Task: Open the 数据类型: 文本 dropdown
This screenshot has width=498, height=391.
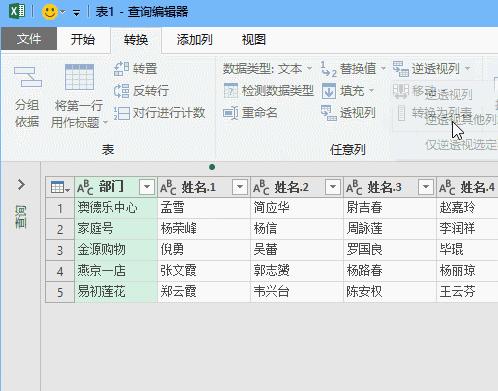Action: [x=267, y=69]
